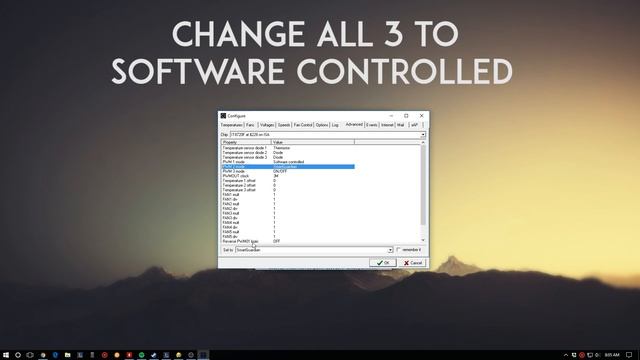Open the green circular app on the taskbar
This screenshot has width=640, height=360.
click(x=142, y=355)
